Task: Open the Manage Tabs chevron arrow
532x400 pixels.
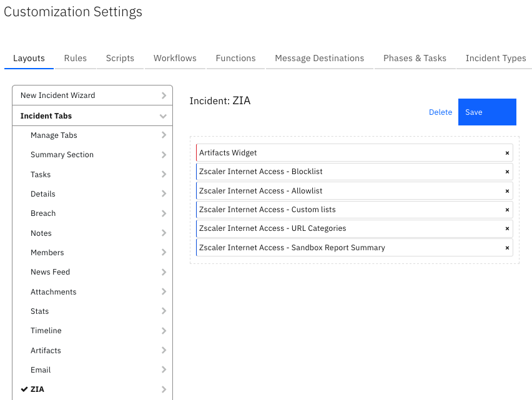Action: [164, 135]
